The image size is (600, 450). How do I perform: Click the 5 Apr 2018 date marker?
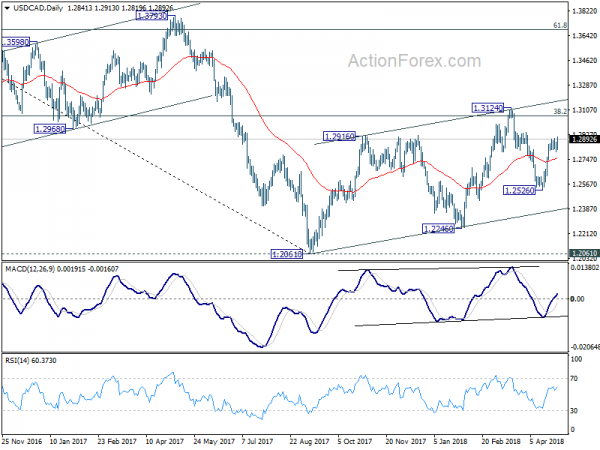pos(547,441)
